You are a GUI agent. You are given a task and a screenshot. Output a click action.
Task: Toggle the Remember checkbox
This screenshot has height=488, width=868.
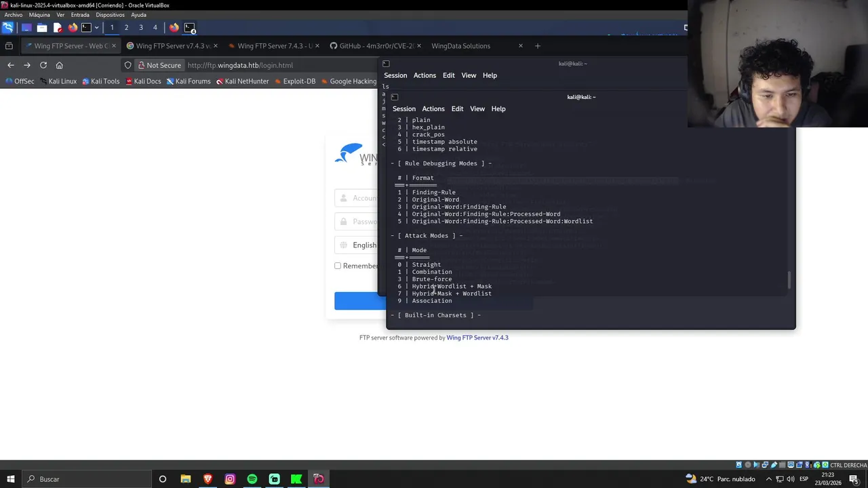338,266
